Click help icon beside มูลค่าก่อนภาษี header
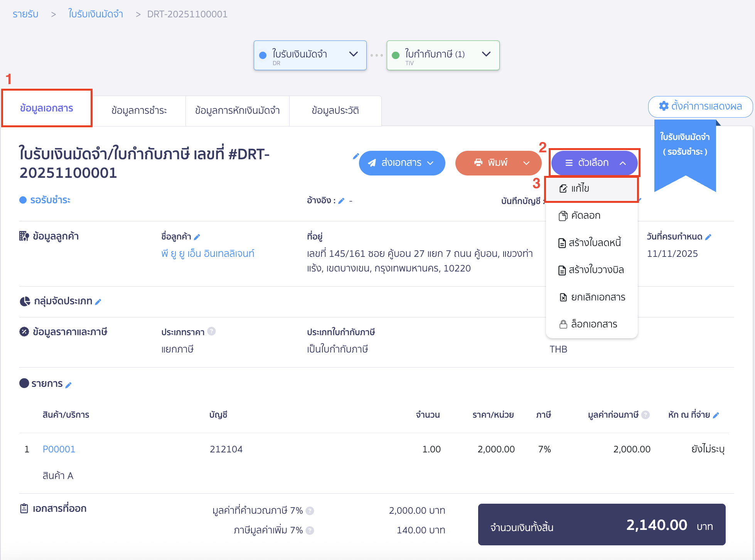755x560 pixels. [x=645, y=415]
